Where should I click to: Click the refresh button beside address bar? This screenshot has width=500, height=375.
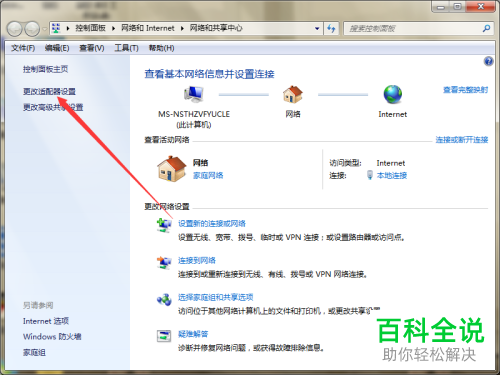[x=331, y=29]
